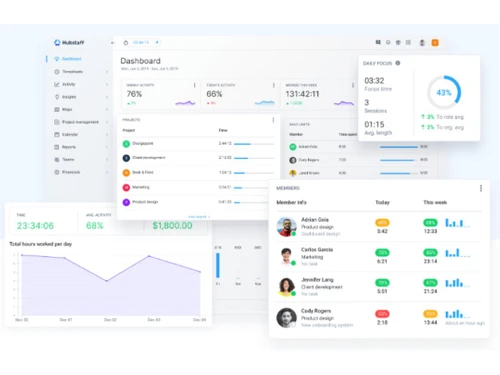The image size is (500, 375).
Task: Expand the Timesheets sidebar chevron
Action: pos(107,72)
